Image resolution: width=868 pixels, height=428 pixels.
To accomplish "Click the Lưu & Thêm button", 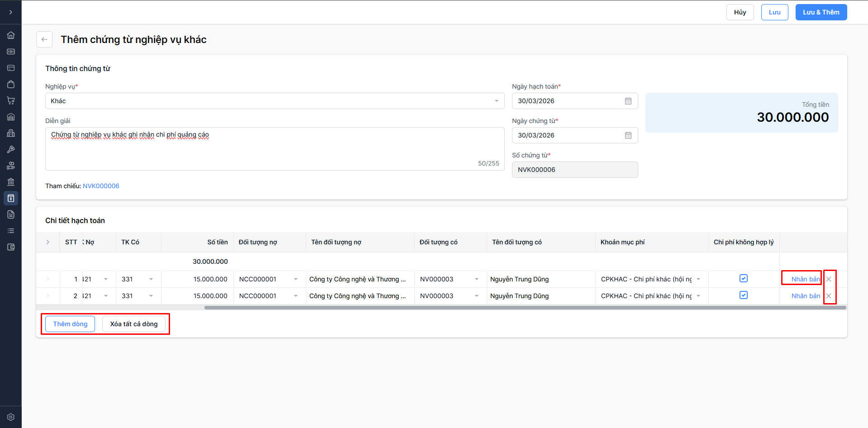I will tap(821, 12).
